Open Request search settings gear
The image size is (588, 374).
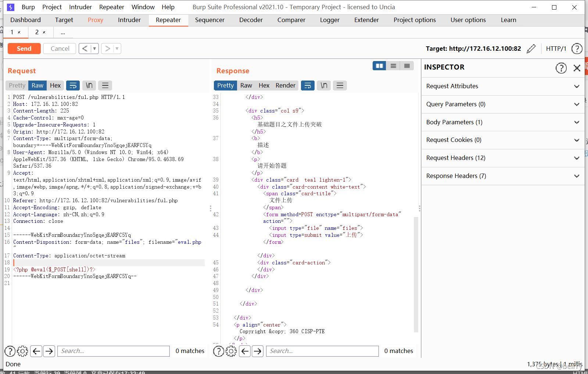tap(22, 351)
